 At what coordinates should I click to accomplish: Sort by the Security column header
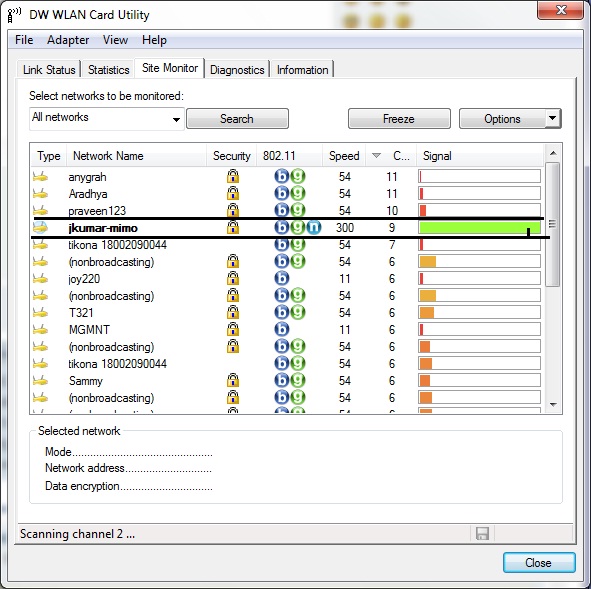click(x=231, y=155)
